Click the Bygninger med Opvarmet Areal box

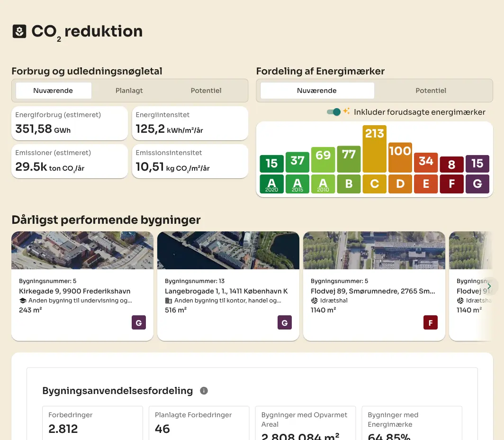pos(306,423)
